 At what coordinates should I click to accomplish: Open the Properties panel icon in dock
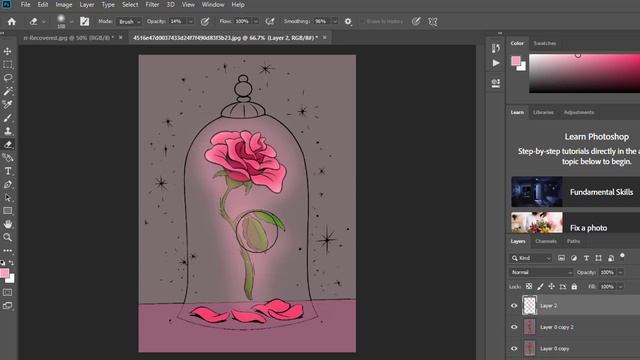tap(496, 83)
